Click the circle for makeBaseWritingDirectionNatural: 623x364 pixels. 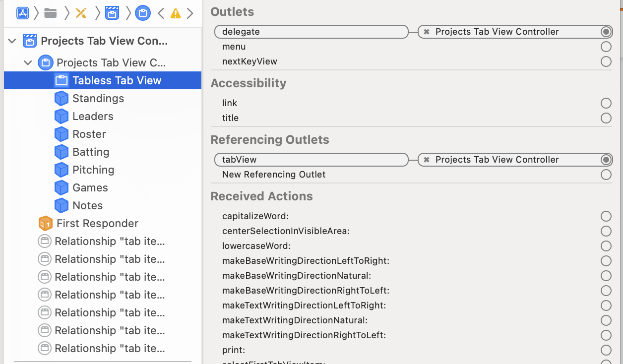click(x=606, y=276)
